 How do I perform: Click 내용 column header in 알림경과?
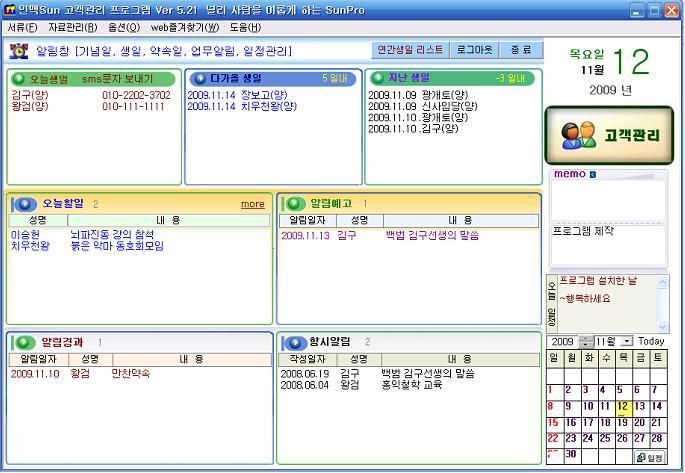[x=192, y=359]
